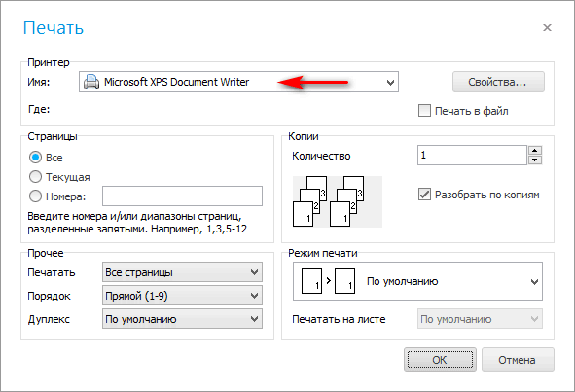
Task: Select the Все pages radio button
Action: click(x=35, y=158)
